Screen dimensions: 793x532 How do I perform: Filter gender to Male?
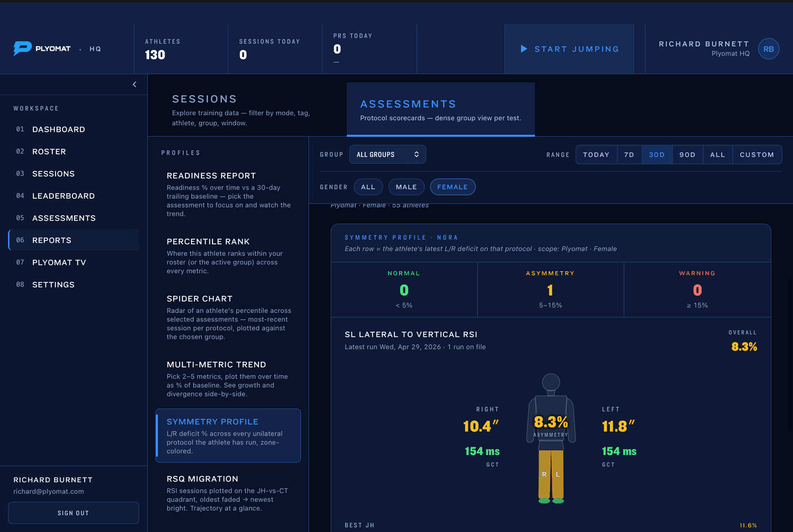(406, 187)
